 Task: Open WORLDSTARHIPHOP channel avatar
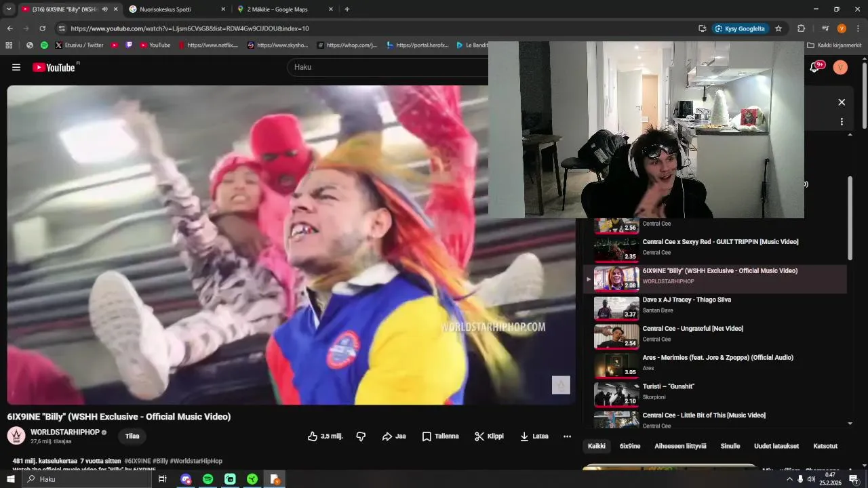pyautogui.click(x=16, y=436)
